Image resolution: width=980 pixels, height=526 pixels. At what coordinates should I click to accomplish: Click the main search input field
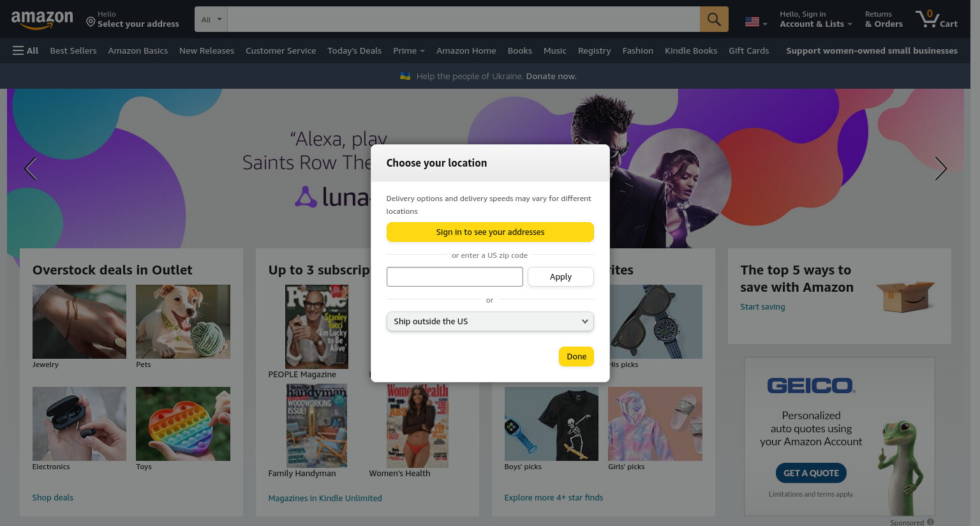464,19
